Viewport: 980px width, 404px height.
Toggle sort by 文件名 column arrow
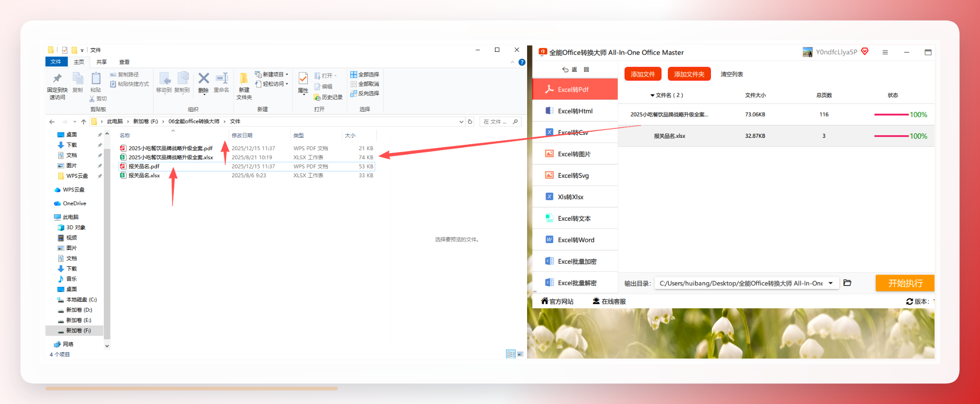point(652,95)
